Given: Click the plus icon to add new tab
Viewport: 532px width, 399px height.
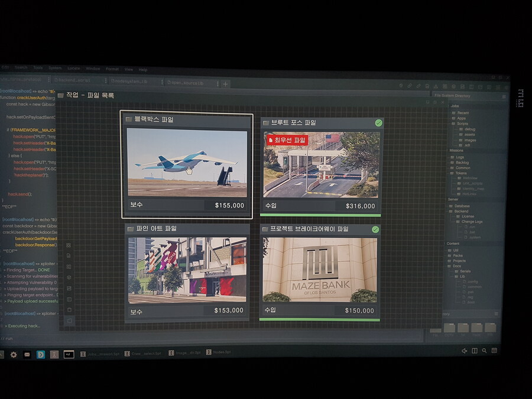Looking at the screenshot, I should coord(225,84).
